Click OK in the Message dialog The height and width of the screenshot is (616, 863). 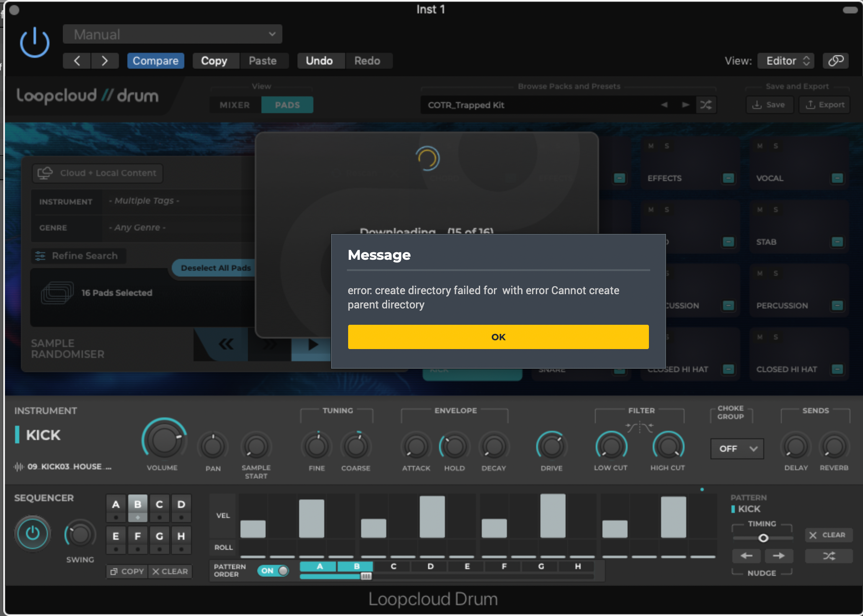(x=498, y=337)
